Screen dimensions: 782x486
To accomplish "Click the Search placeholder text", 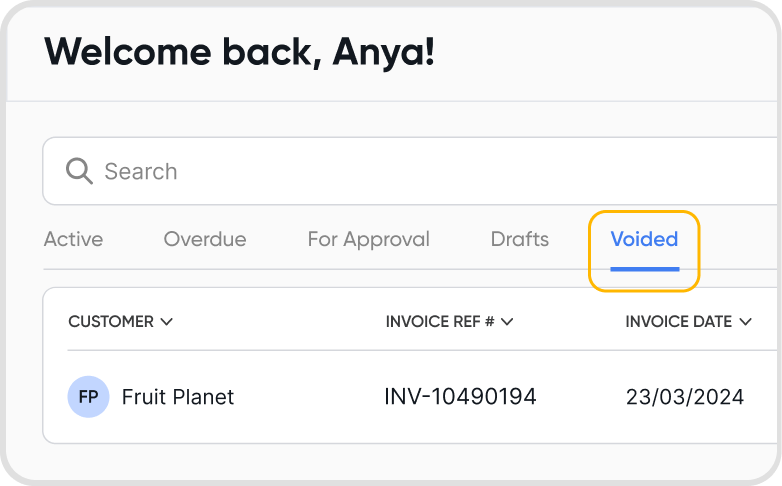I will point(141,171).
